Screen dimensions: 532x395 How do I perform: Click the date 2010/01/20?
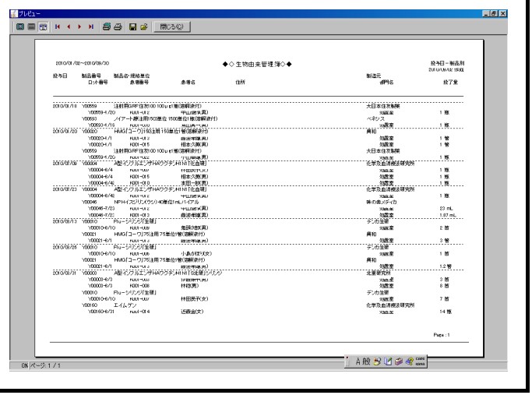coord(65,132)
